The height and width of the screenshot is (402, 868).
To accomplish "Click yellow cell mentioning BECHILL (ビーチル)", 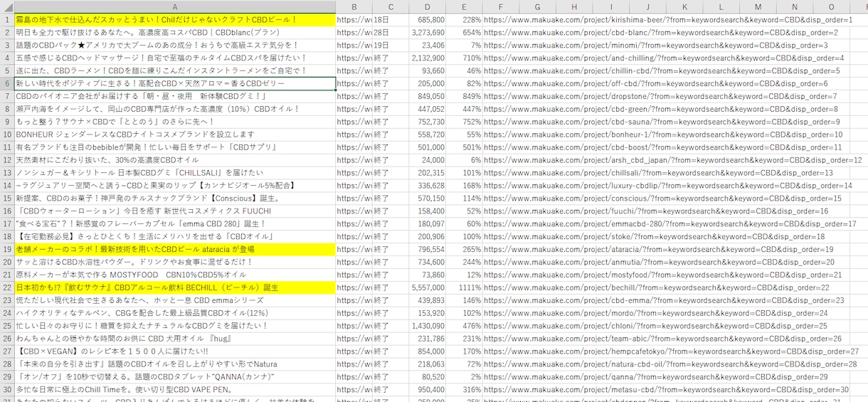I will click(175, 288).
